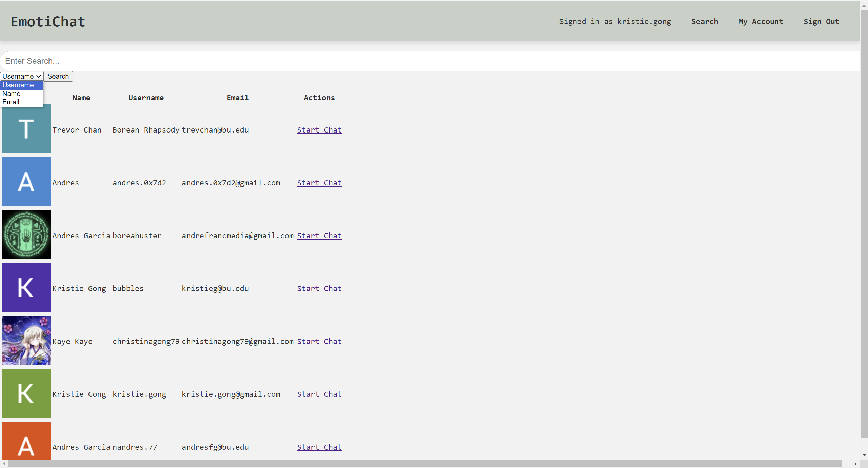Click the EmotiChat logo title
Screen dimensions: 868x468
click(x=48, y=22)
